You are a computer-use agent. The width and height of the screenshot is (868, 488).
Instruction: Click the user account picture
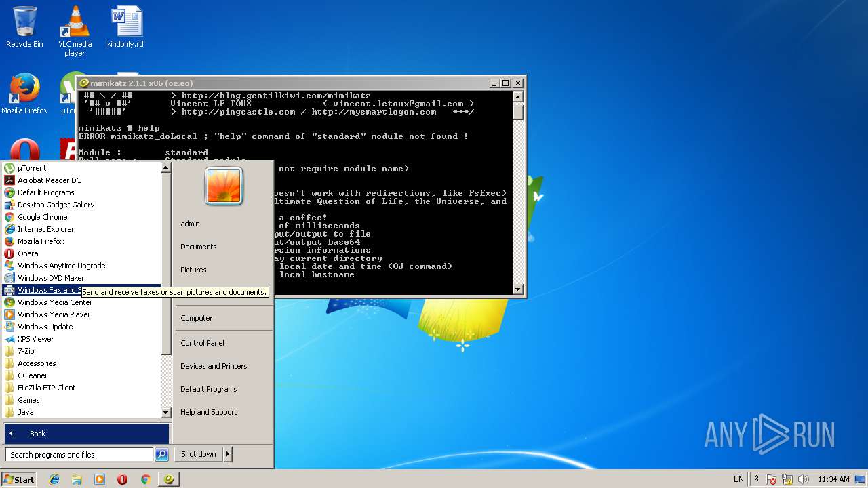[x=224, y=186]
